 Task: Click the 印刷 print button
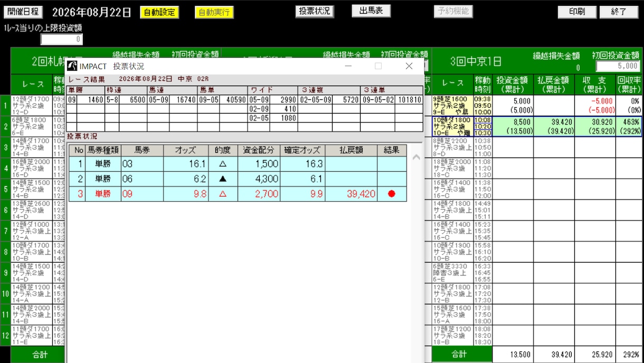pos(577,12)
